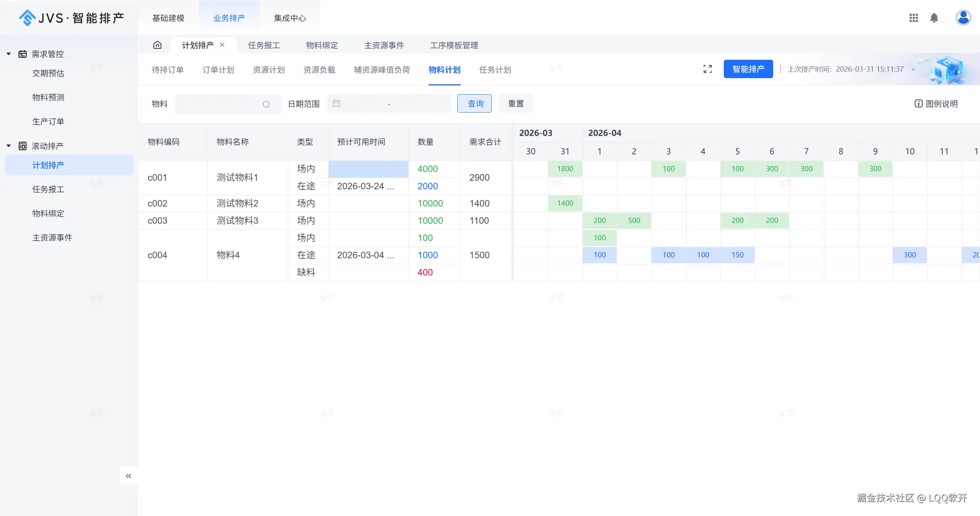Collapse sidebar with double-chevron icon
980x516 pixels.
(128, 476)
